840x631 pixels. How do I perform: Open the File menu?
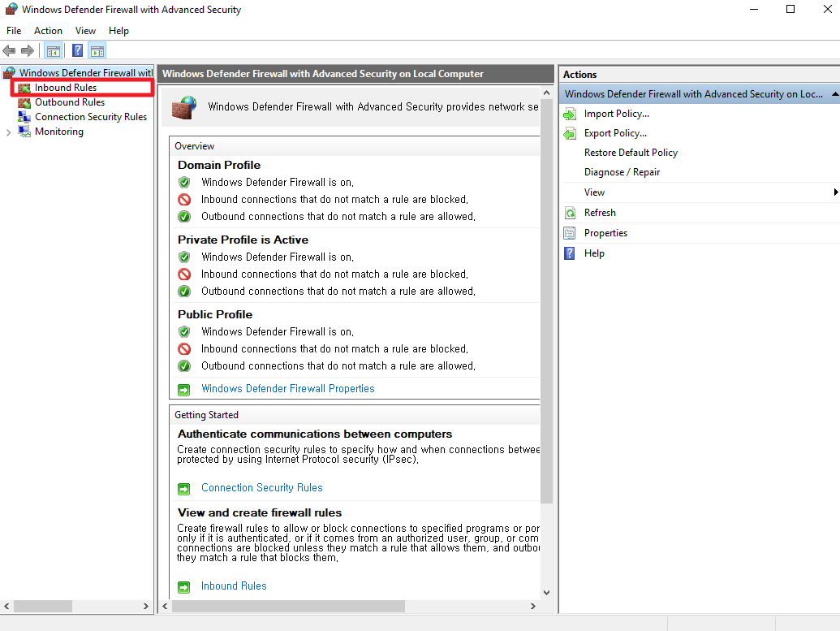pos(14,31)
